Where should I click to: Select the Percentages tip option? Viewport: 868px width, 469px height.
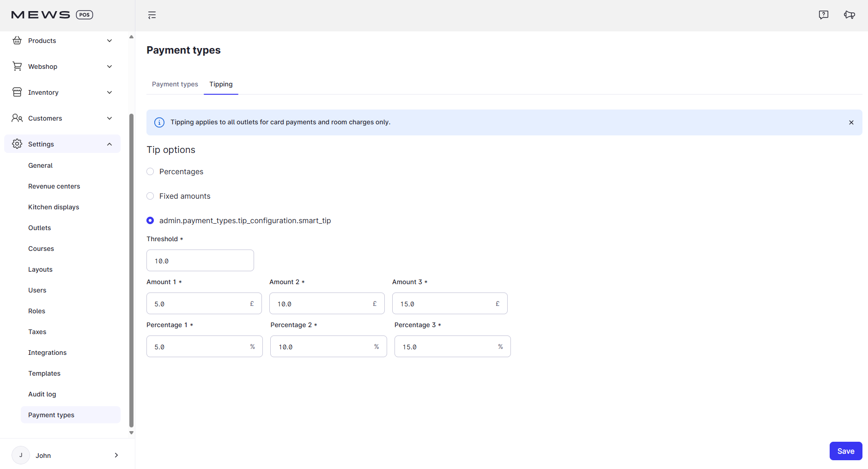(150, 171)
